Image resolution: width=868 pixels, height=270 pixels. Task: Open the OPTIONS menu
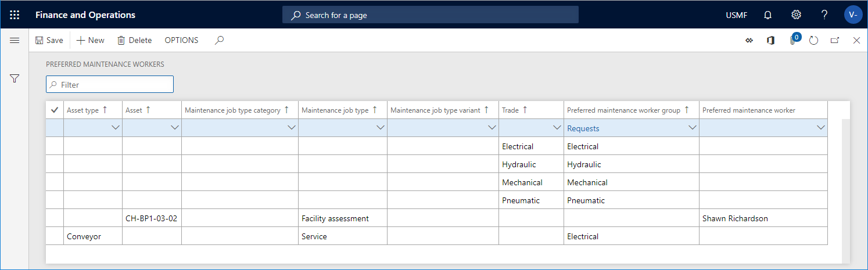tap(181, 40)
